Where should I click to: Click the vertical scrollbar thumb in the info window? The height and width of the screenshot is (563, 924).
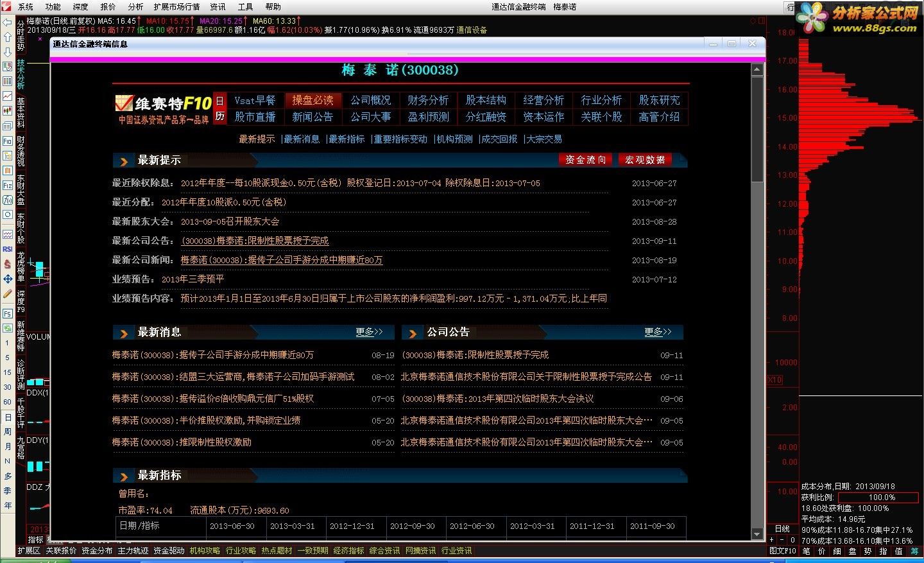pyautogui.click(x=757, y=129)
